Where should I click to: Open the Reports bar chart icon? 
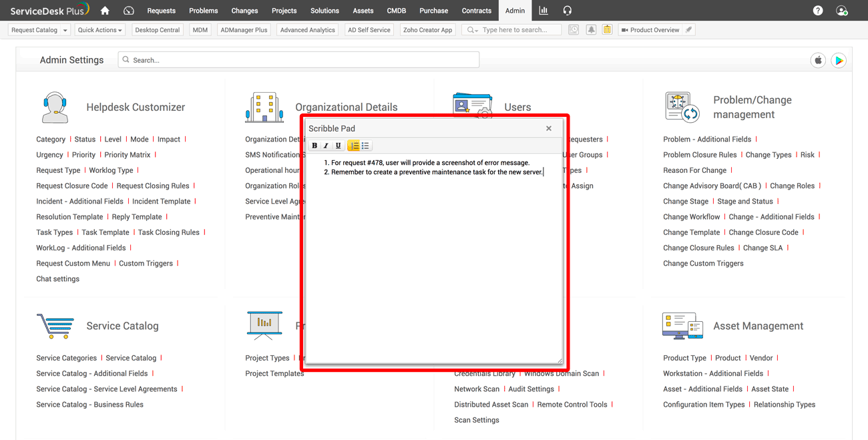544,11
